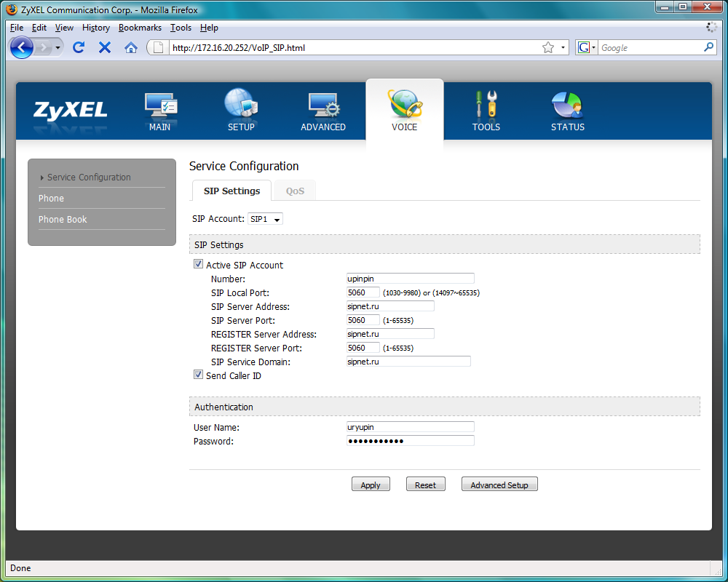
Task: Switch to the QoS tab
Action: 296,191
